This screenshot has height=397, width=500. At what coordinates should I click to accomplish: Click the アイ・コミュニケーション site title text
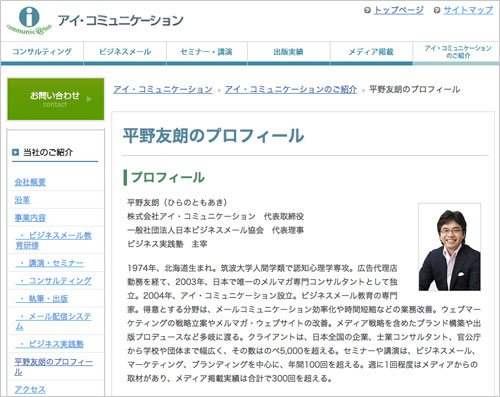tap(121, 21)
